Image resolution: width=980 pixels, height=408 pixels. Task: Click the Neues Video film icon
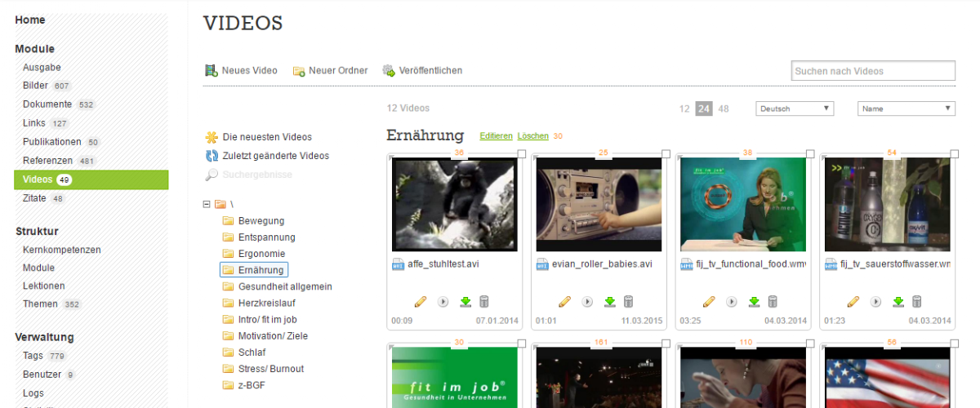point(211,71)
